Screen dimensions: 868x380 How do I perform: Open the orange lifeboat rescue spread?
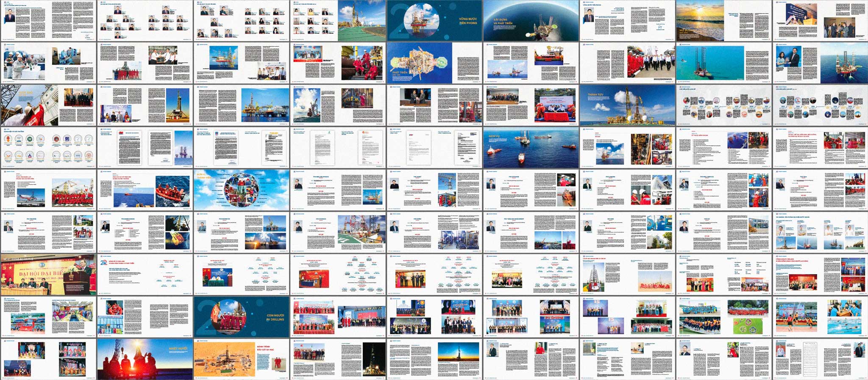click(x=145, y=190)
